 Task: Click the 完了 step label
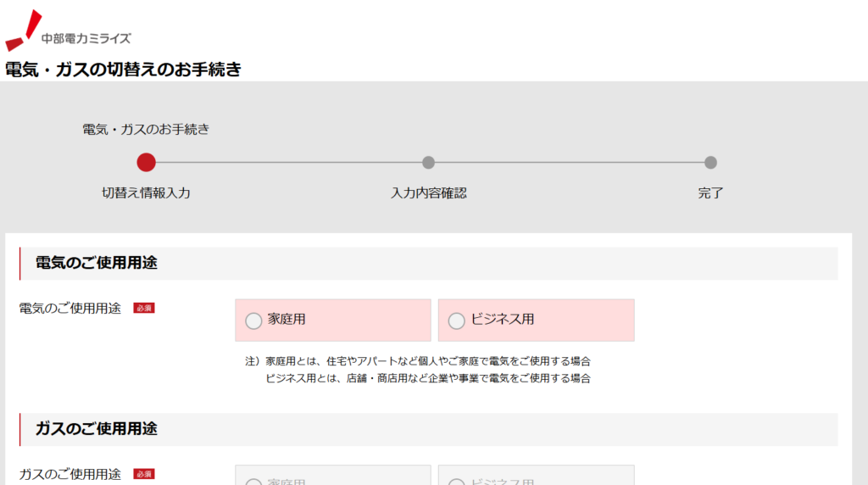(x=711, y=192)
